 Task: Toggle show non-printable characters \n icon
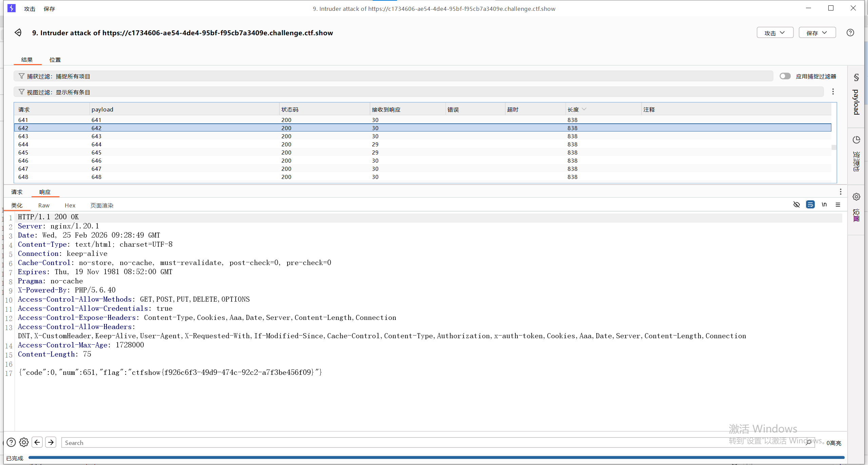pos(824,205)
